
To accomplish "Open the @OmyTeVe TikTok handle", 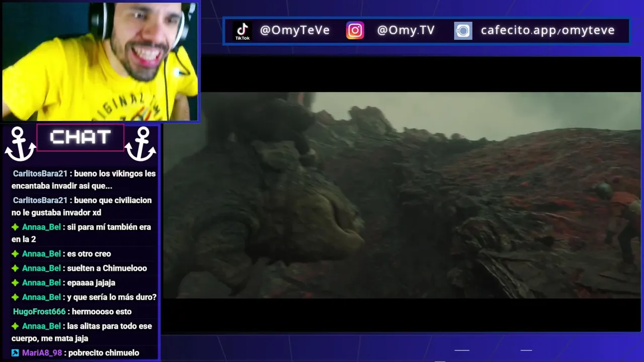I will coord(295,31).
